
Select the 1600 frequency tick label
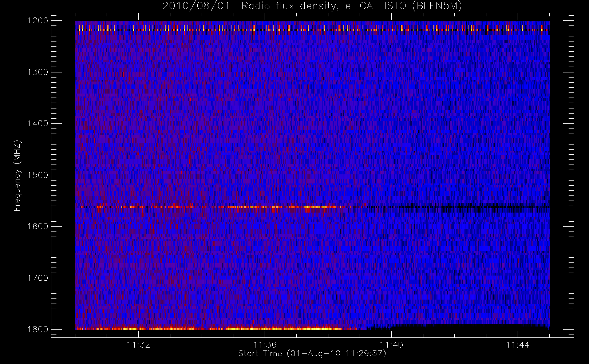click(x=38, y=226)
